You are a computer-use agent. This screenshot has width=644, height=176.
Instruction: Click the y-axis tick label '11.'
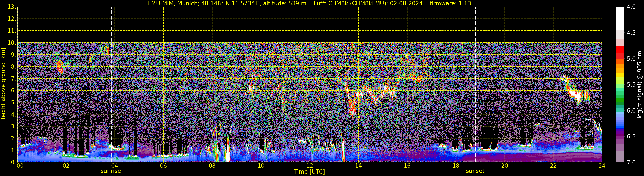click(12, 31)
